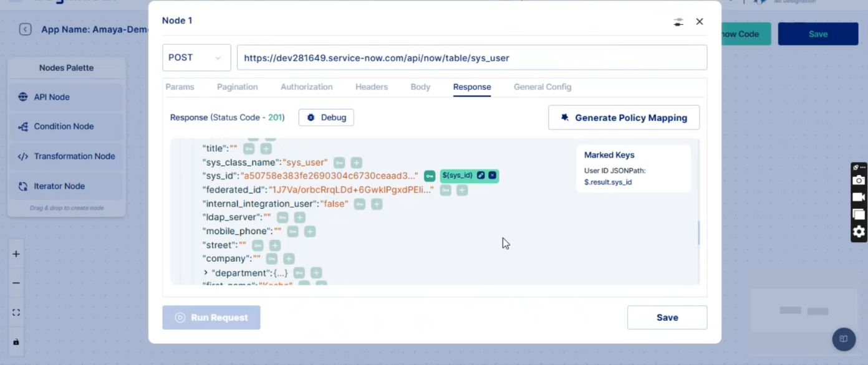Viewport: 868px width, 365px height.
Task: Remove the ${sys_id} variable tag
Action: tap(492, 176)
